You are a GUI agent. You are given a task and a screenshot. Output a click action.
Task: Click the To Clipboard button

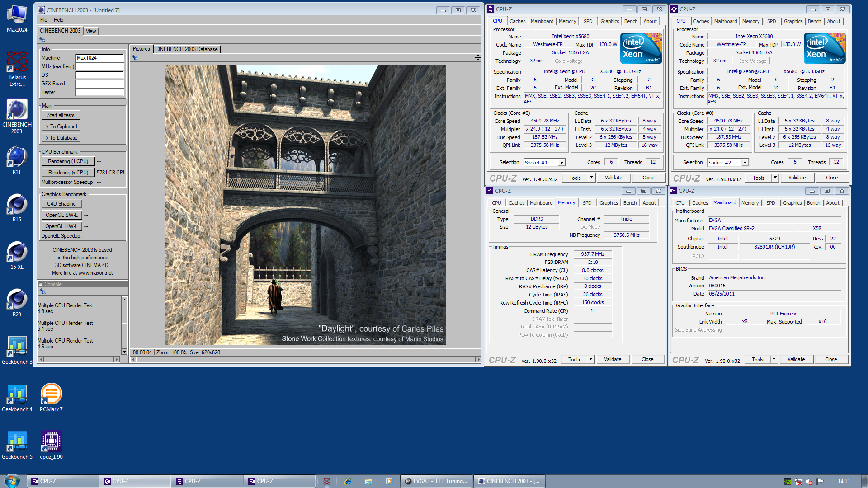click(61, 127)
